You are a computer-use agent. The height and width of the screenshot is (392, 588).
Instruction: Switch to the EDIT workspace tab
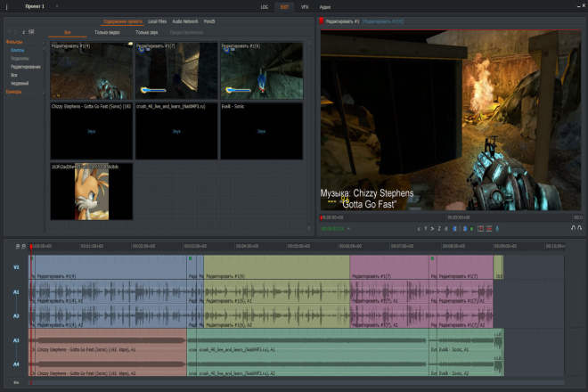(x=284, y=7)
